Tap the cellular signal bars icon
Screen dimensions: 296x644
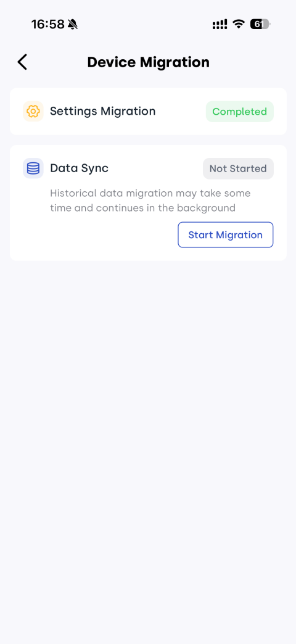220,24
